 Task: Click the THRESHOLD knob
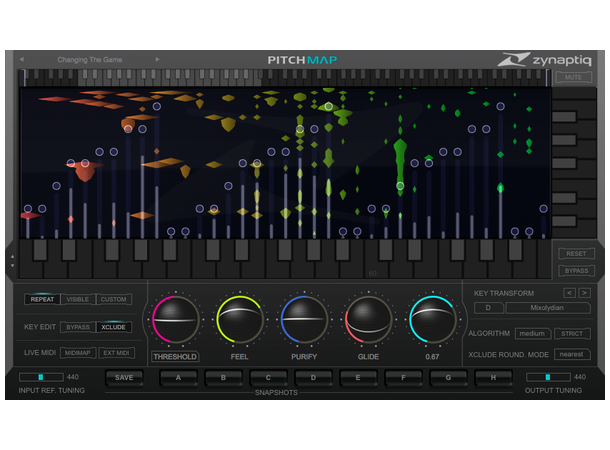click(175, 320)
